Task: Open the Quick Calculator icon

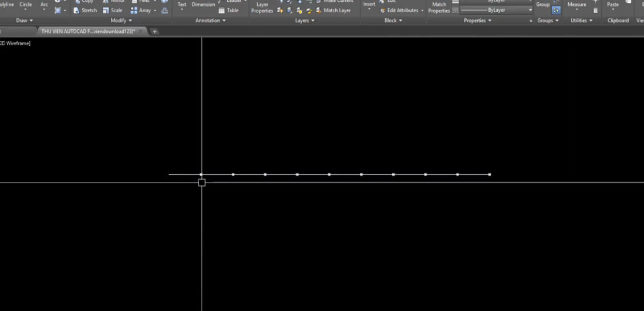Action: tap(595, 10)
